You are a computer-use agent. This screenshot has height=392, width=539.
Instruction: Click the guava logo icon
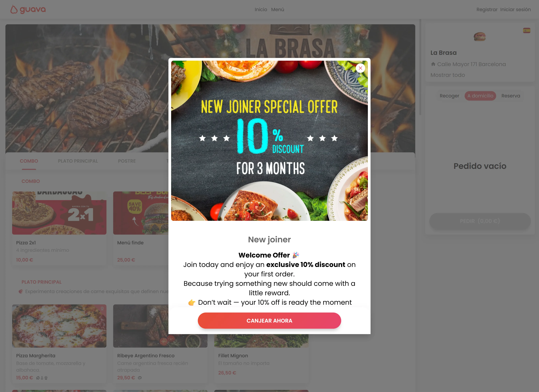coord(14,9)
